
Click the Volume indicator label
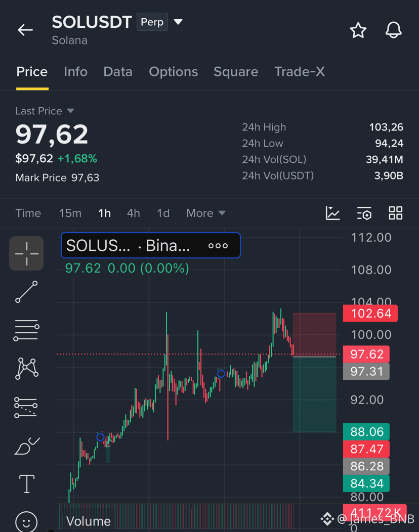coord(88,521)
